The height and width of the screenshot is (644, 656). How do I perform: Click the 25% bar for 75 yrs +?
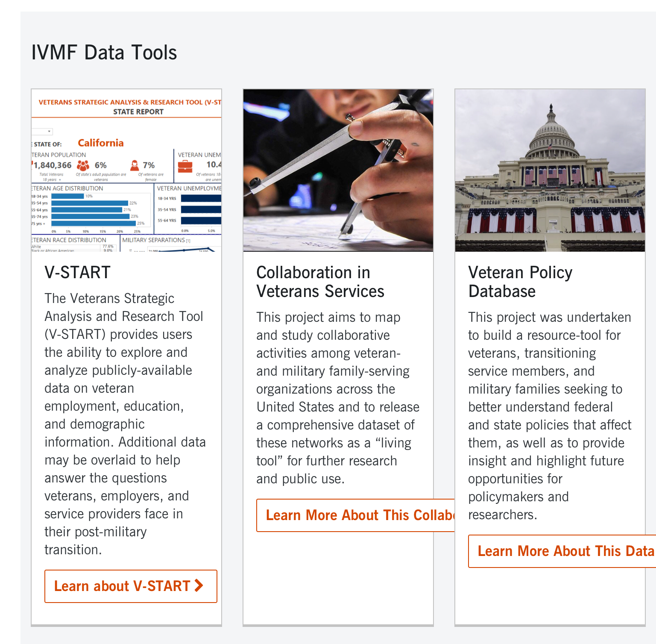pyautogui.click(x=94, y=223)
